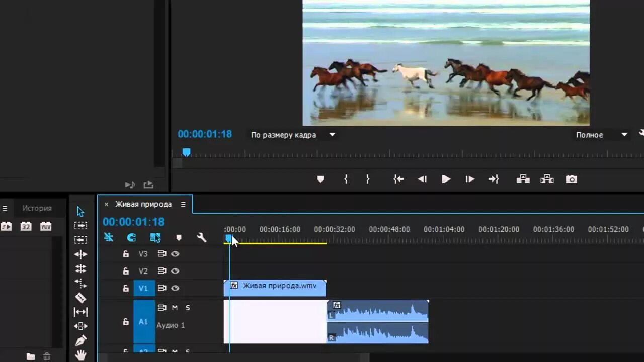Viewport: 644px width, 362px height.
Task: Add marker in Program monitor
Action: 320,179
